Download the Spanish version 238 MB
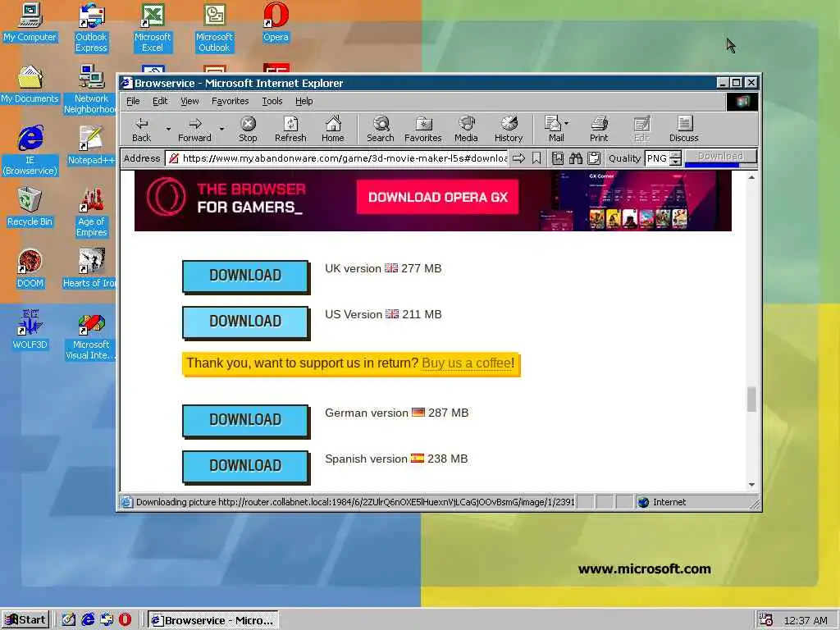 pyautogui.click(x=245, y=466)
